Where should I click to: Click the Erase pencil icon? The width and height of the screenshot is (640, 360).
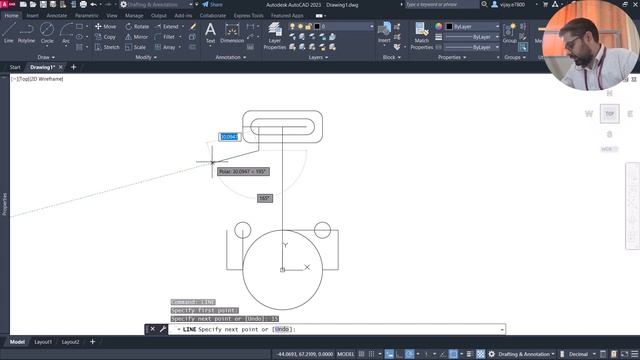tap(193, 27)
